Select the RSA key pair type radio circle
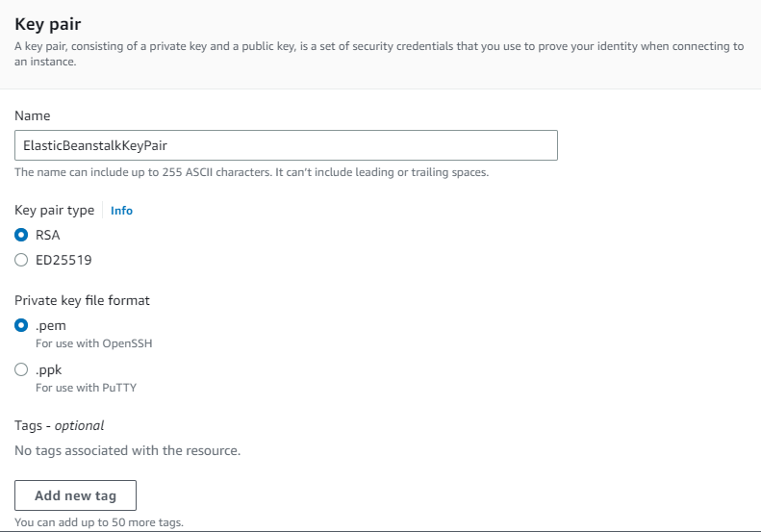This screenshot has height=532, width=761. pos(21,235)
